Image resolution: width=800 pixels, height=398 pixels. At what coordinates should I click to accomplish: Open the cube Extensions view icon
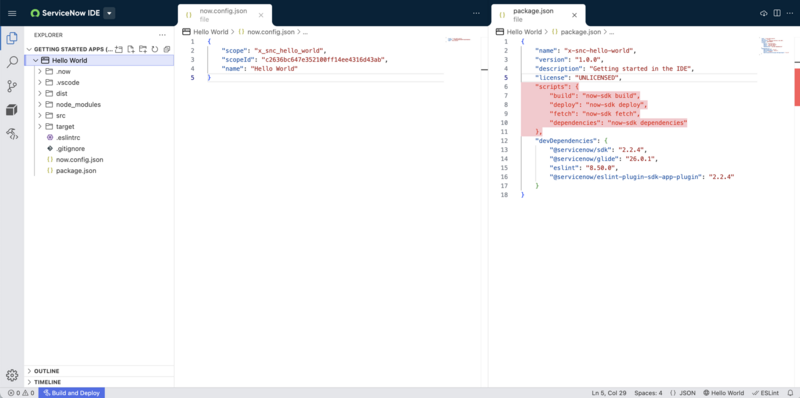point(12,110)
